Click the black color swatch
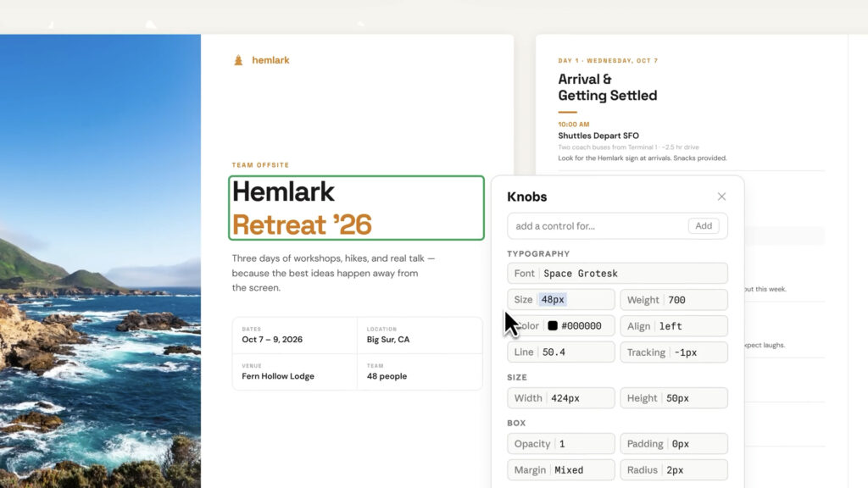Screen dimensions: 868x488 [553, 326]
